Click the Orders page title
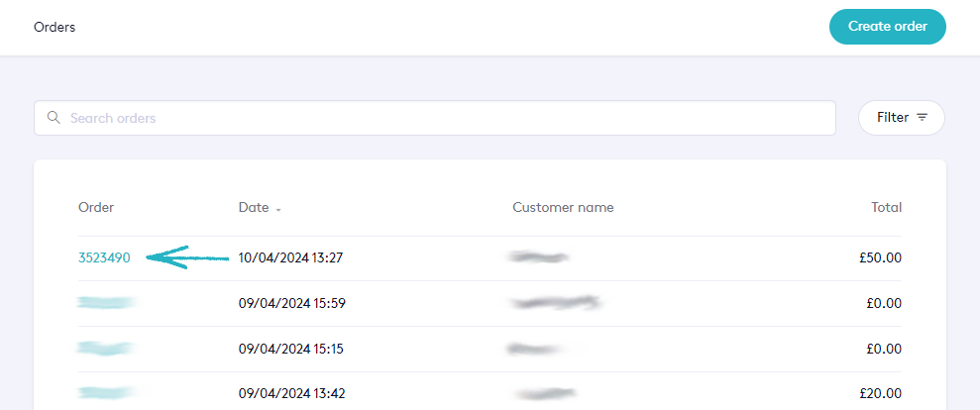This screenshot has width=980, height=410. tap(54, 27)
